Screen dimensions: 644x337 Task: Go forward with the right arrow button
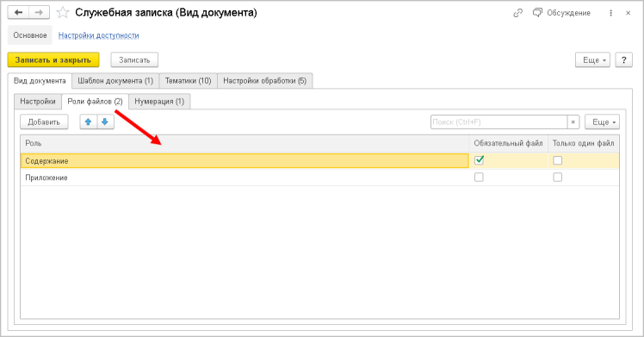pyautogui.click(x=39, y=12)
